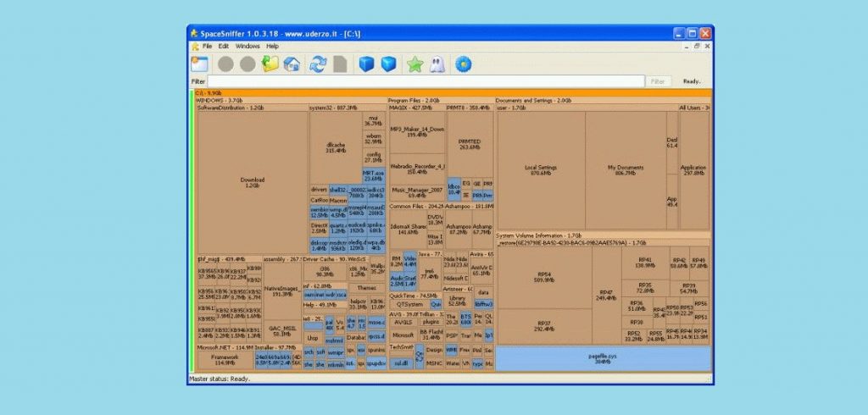Select the Application 297.8Mb block
The width and height of the screenshot is (868, 415).
(x=694, y=170)
